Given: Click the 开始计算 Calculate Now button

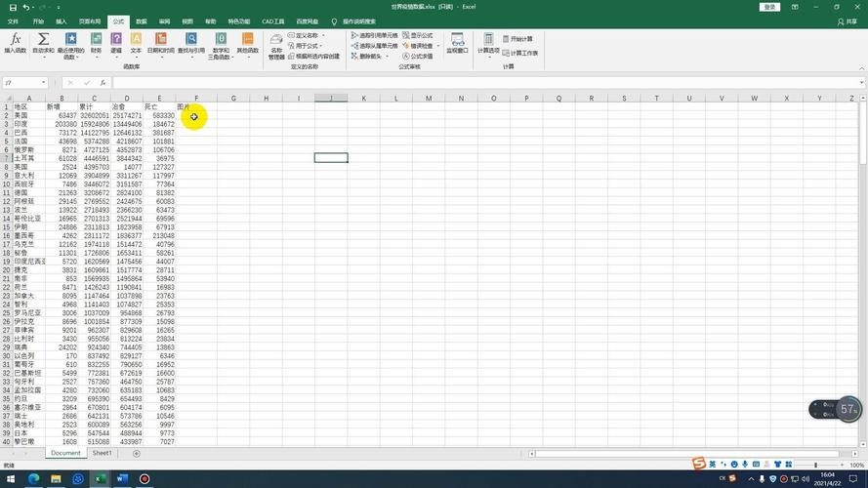Looking at the screenshot, I should pos(517,39).
